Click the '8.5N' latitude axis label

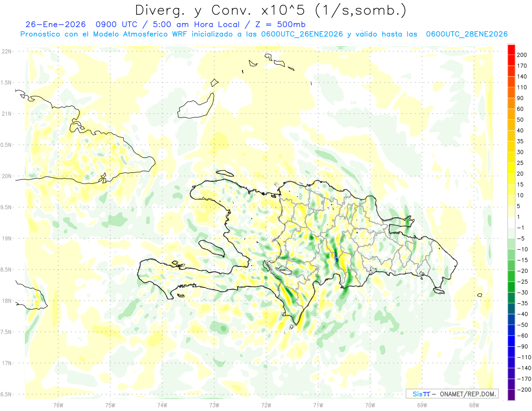coord(7,270)
